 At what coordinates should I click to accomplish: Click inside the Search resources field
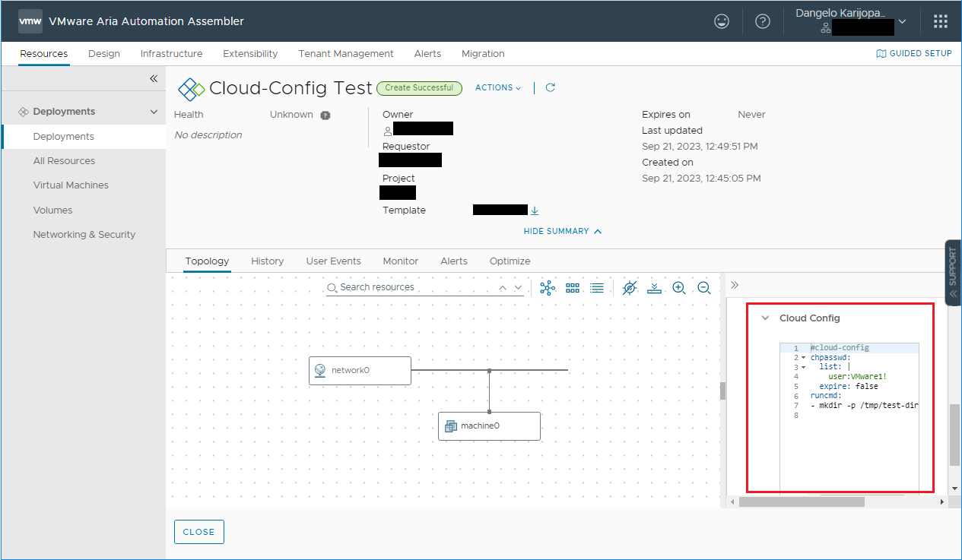[411, 287]
